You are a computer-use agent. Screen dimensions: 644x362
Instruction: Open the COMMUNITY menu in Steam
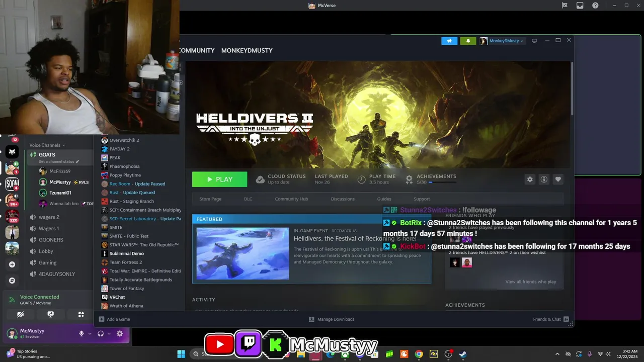point(197,50)
